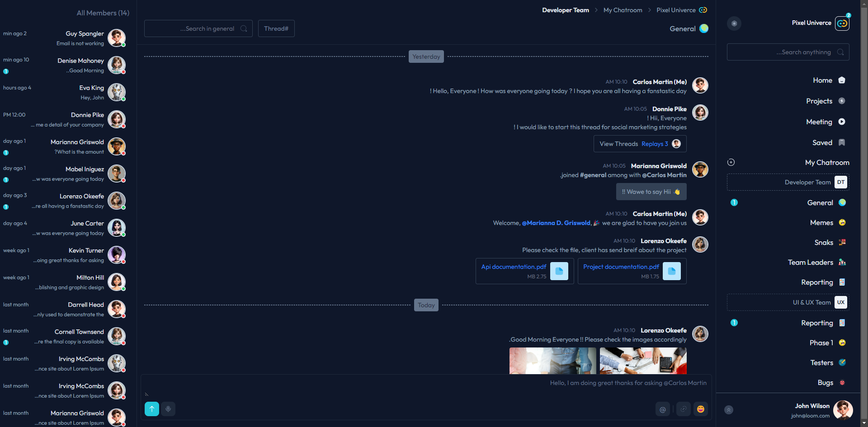Viewport: 868px width, 427px height.
Task: Open the Meeting menu item
Action: [819, 122]
